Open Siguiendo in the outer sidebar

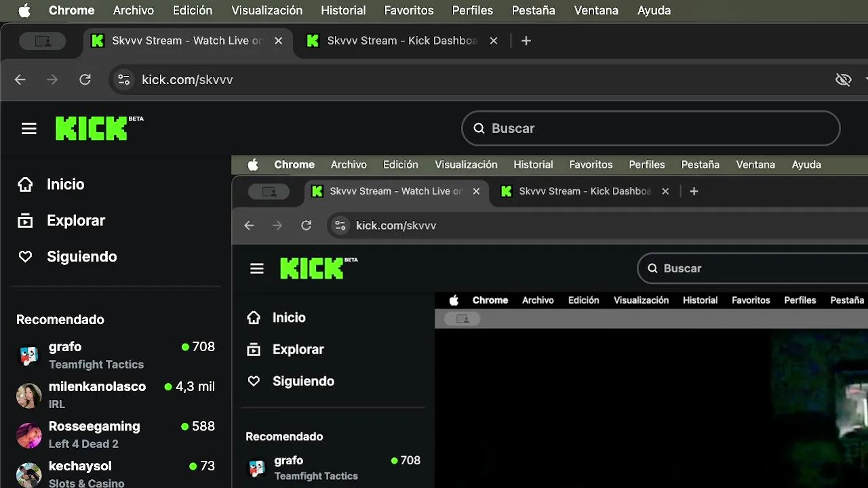tap(82, 257)
